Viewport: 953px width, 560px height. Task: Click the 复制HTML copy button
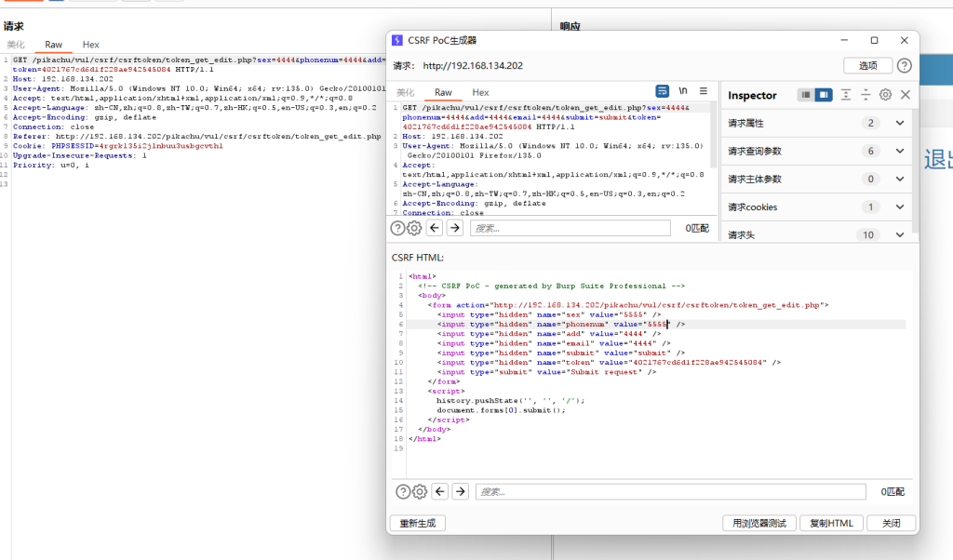[831, 524]
